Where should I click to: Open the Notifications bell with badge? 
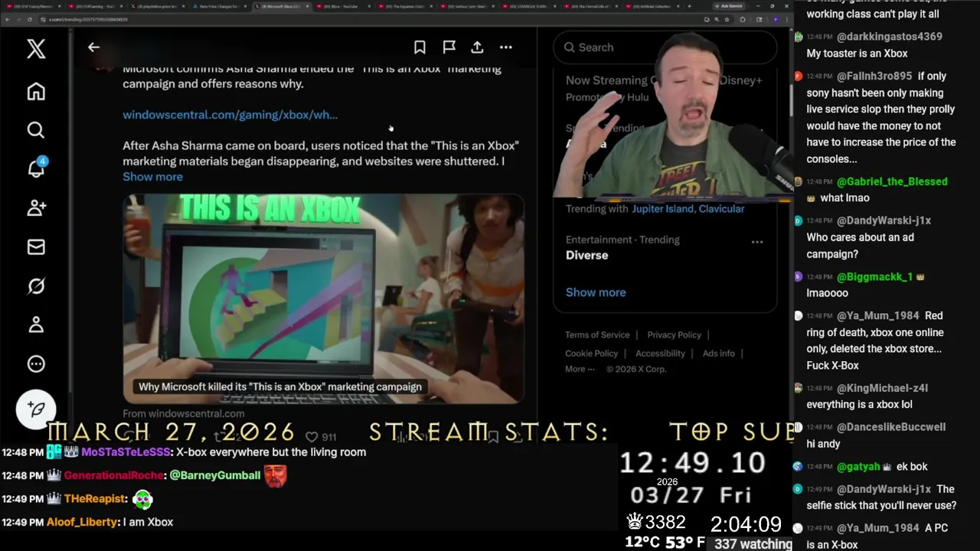point(36,168)
